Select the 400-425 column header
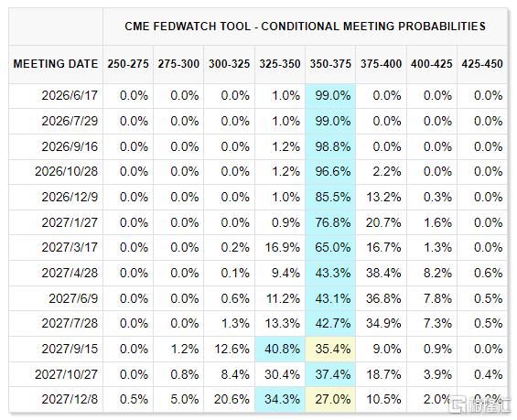The image size is (517, 420). tap(432, 64)
